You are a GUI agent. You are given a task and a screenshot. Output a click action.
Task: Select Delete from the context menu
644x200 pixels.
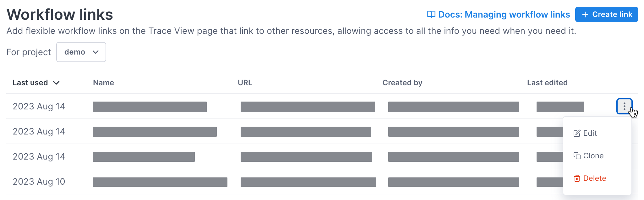pos(594,178)
